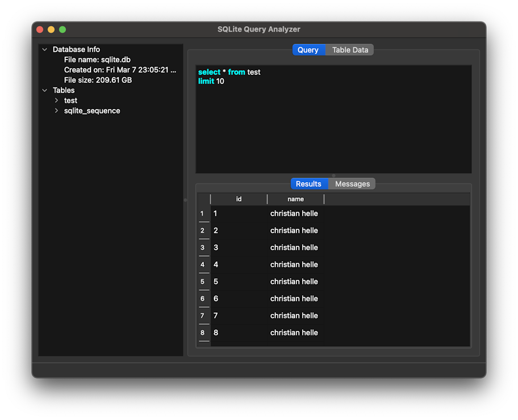This screenshot has height=420, width=518.
Task: Click inside the SQL query editor
Action: coord(333,119)
